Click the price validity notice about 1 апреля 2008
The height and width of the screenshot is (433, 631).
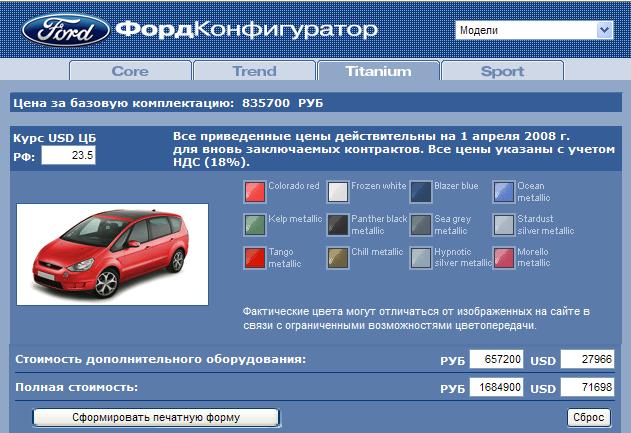pyautogui.click(x=394, y=149)
